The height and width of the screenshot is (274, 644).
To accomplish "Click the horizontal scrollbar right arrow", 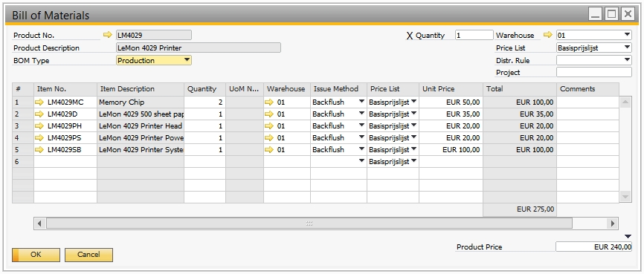I will [x=612, y=224].
